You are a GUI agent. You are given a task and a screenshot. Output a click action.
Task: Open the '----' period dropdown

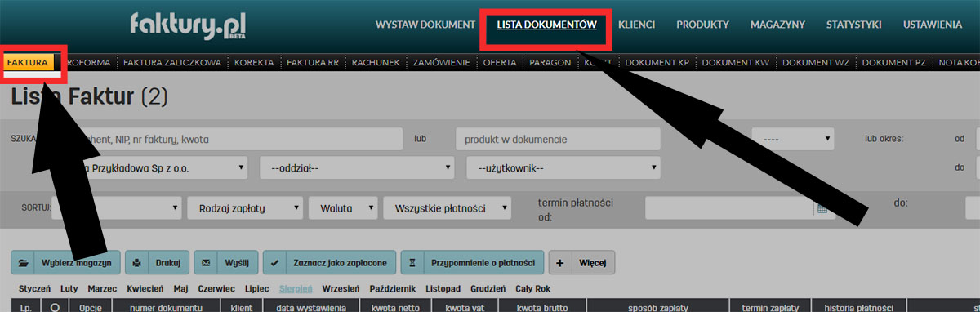pos(792,139)
